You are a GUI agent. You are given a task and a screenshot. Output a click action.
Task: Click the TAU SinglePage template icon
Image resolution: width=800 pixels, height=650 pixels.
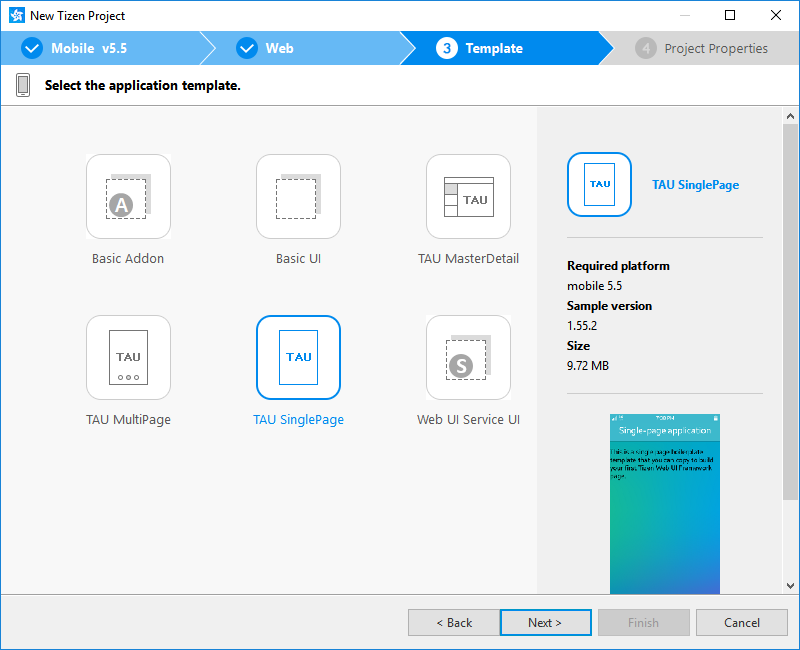tap(298, 357)
